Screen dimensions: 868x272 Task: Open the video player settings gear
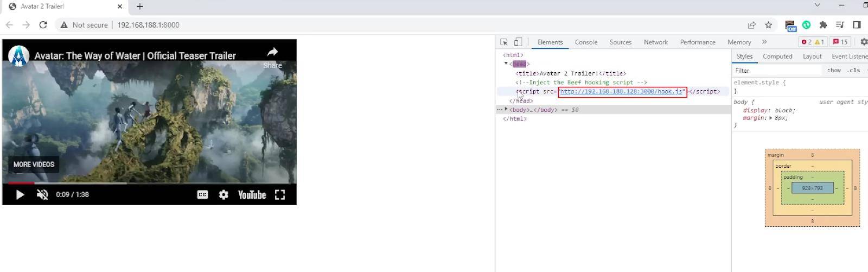224,194
